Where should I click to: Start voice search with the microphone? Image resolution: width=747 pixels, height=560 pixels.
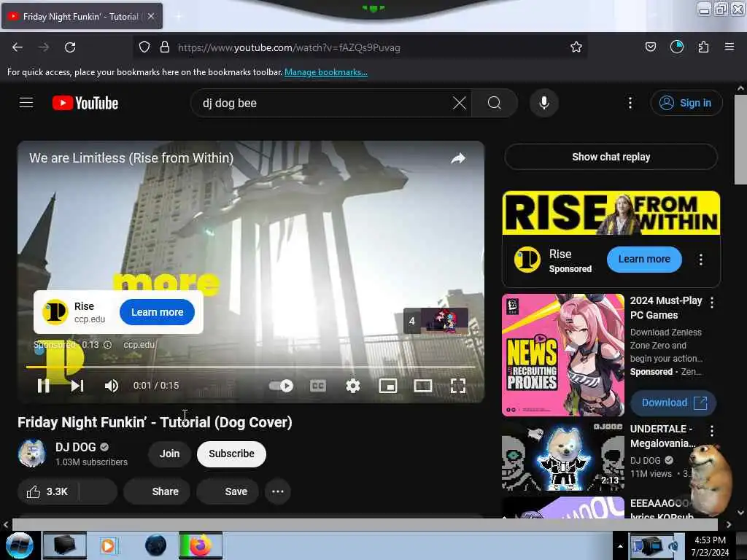coord(544,103)
